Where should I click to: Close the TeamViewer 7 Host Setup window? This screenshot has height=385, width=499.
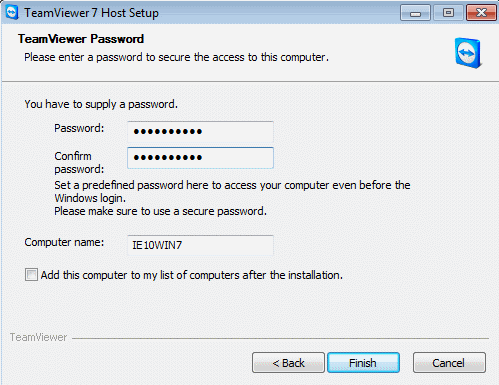tap(481, 13)
